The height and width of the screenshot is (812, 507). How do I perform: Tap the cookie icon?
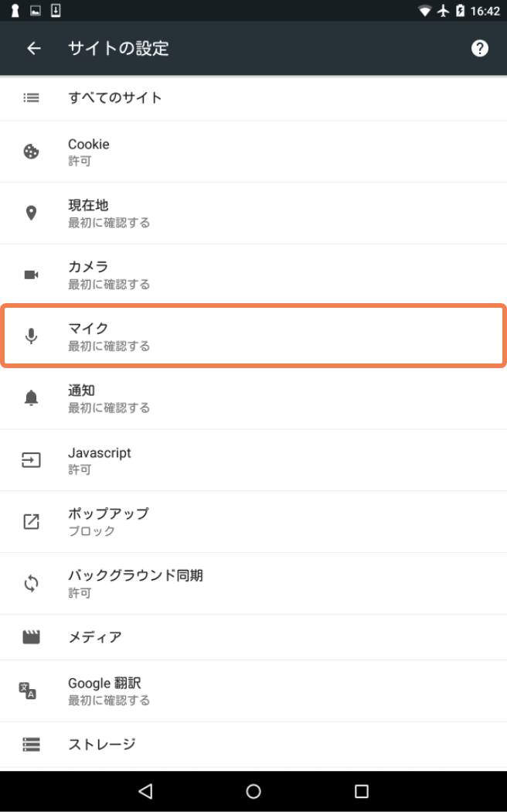pos(31,152)
